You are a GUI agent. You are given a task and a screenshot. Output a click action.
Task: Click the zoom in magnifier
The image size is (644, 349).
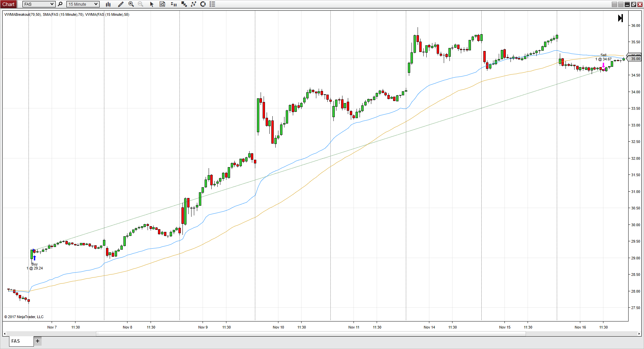pos(131,4)
